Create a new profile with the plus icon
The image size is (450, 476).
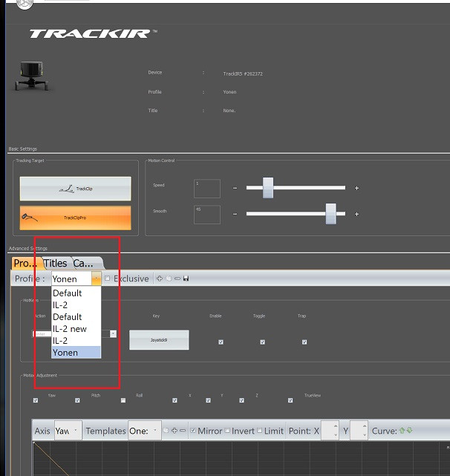pyautogui.click(x=160, y=278)
